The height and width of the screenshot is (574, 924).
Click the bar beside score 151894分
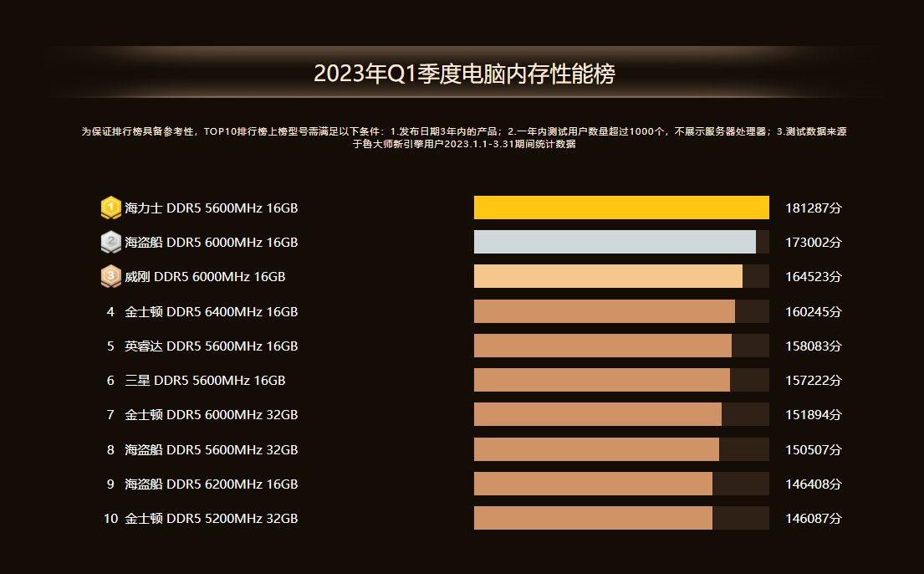(598, 415)
